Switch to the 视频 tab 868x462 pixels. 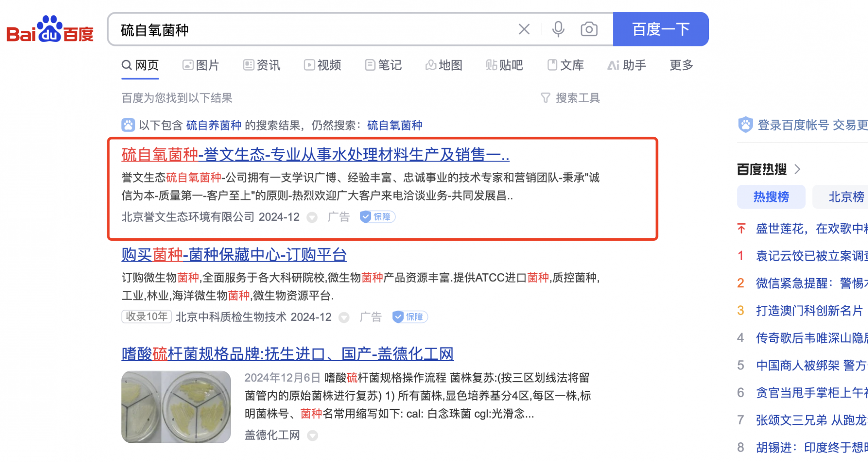point(323,65)
